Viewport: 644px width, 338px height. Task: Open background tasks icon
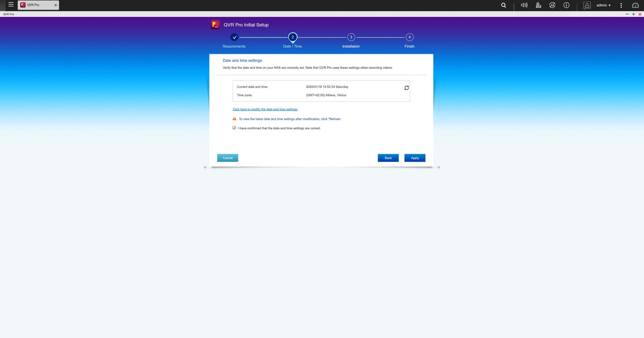pyautogui.click(x=538, y=5)
